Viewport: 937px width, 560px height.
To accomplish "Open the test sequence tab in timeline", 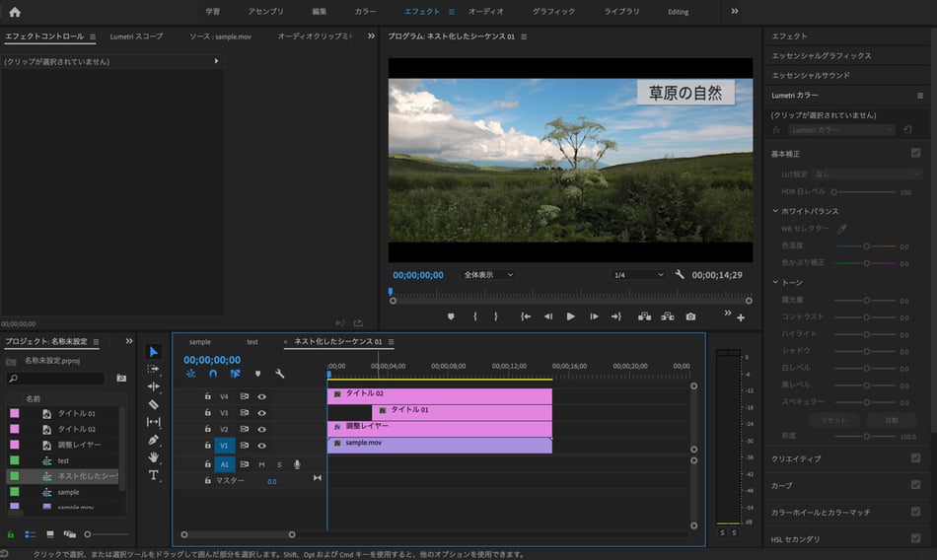I will (252, 342).
